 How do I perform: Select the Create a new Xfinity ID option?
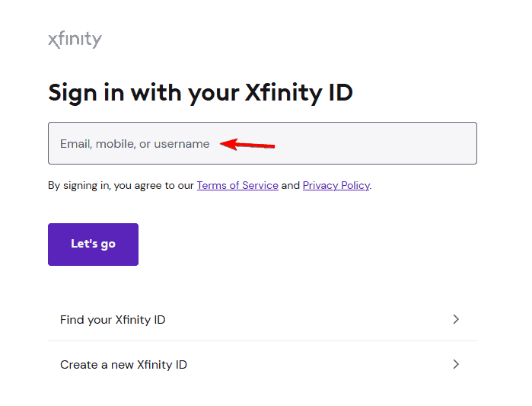[x=263, y=365]
